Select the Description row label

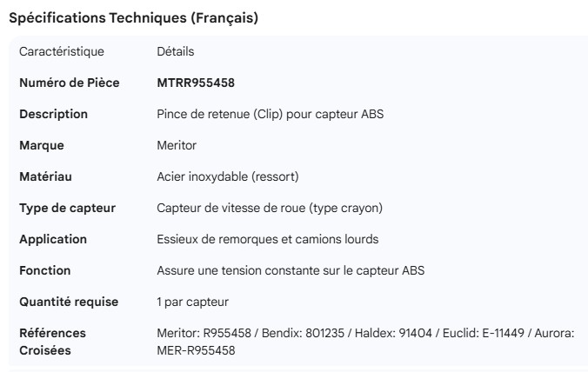53,115
